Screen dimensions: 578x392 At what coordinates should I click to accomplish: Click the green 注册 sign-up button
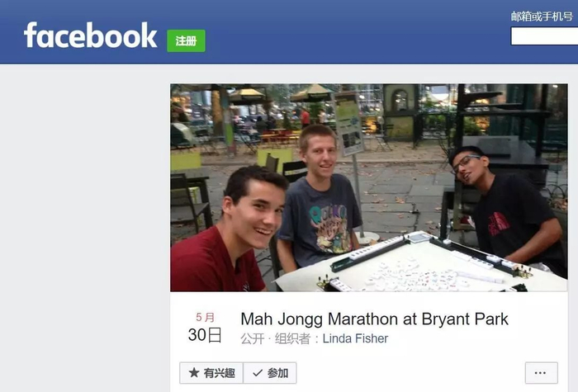pyautogui.click(x=186, y=41)
